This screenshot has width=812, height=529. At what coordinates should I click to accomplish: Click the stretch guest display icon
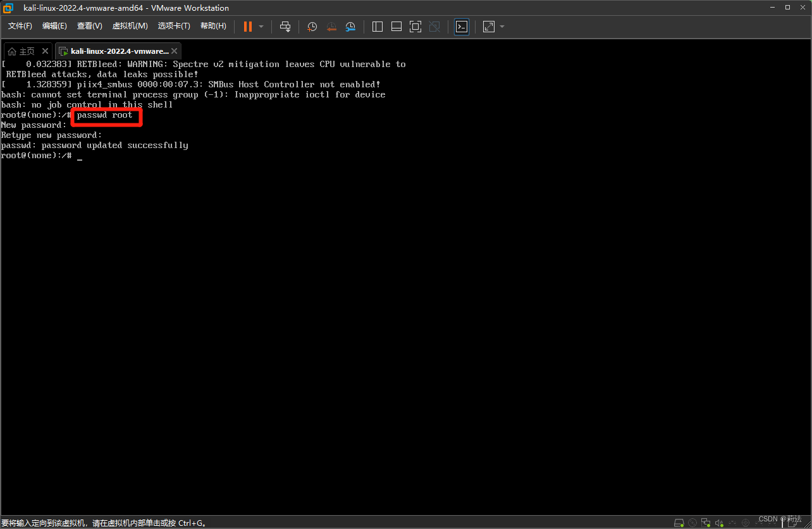pyautogui.click(x=489, y=27)
